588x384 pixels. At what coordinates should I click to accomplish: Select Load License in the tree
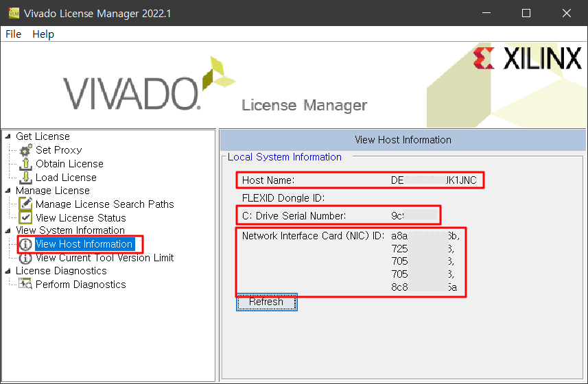pyautogui.click(x=66, y=177)
